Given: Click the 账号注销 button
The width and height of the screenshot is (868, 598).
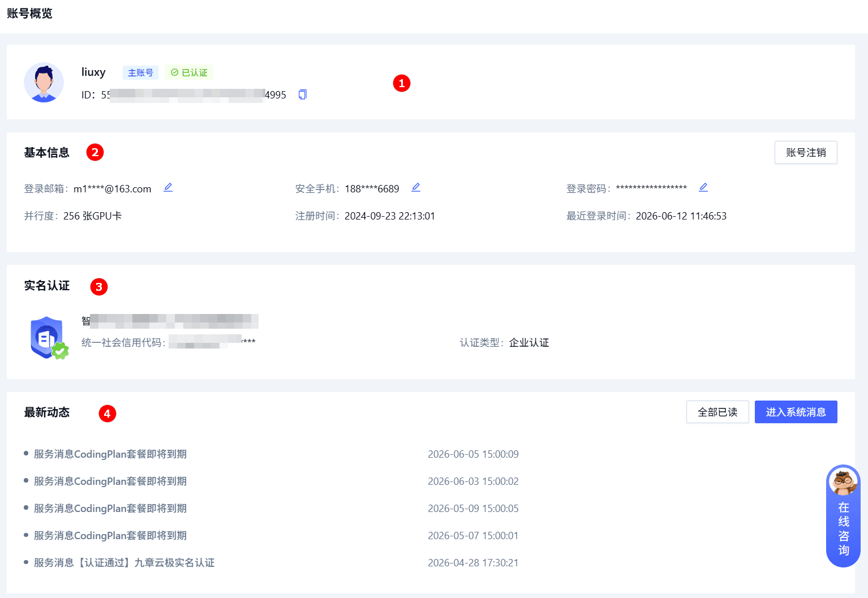Looking at the screenshot, I should pyautogui.click(x=806, y=153).
